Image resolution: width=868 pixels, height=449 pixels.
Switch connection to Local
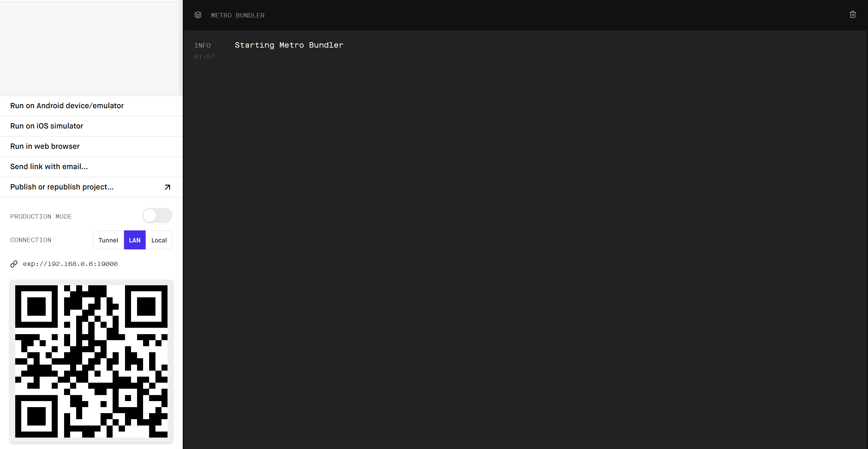[159, 240]
